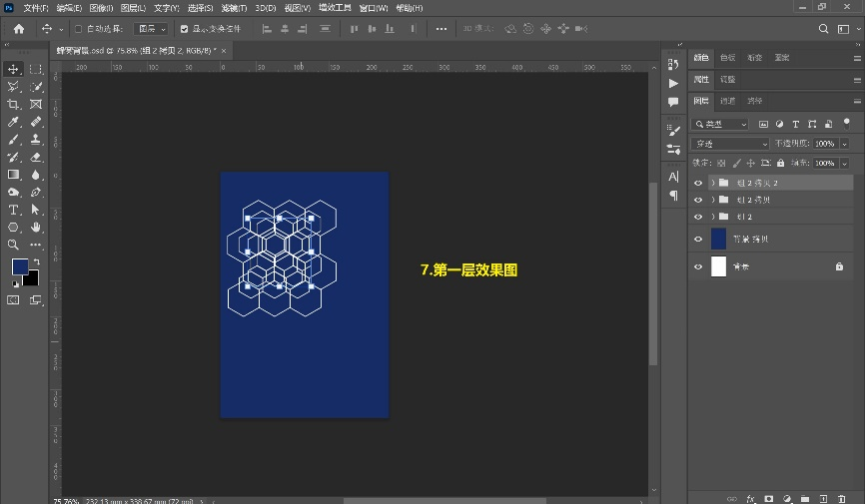The width and height of the screenshot is (865, 504).
Task: Open the foreground color swatch
Action: (x=20, y=266)
